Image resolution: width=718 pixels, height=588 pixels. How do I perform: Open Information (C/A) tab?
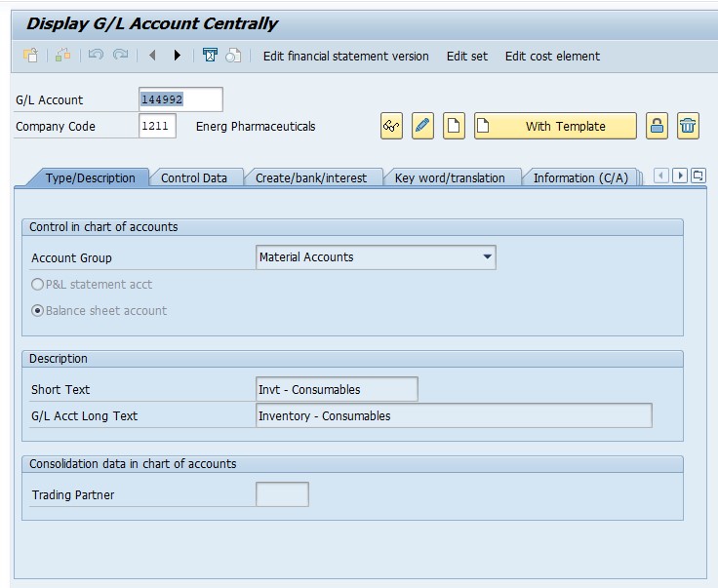[580, 178]
